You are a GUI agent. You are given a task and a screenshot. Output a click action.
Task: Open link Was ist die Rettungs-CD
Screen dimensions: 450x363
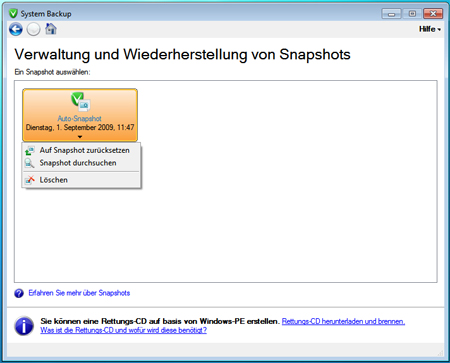tap(124, 330)
